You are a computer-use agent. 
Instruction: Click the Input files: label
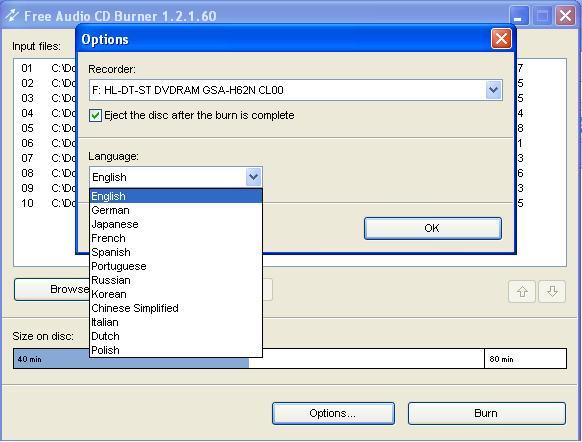click(36, 46)
